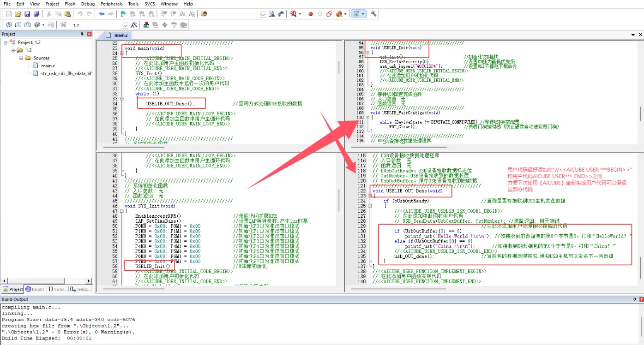Open the Peripherals menu
Screen dimensions: 644x345
112,4
